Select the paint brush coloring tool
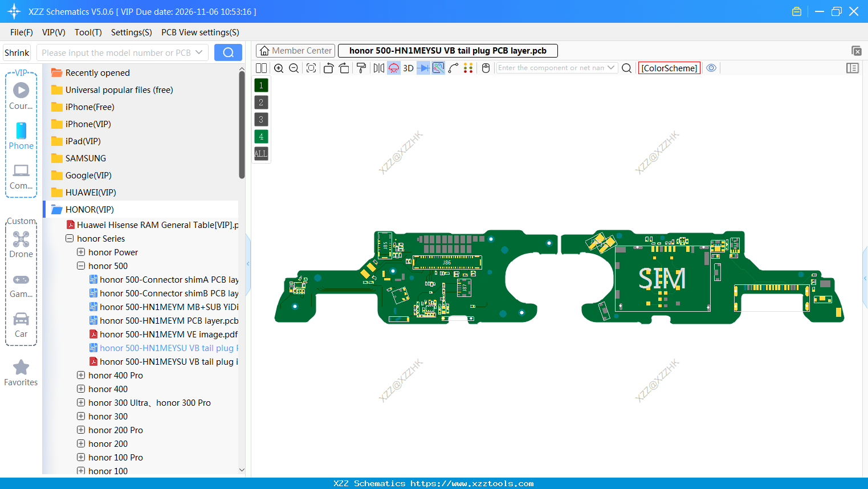This screenshot has height=489, width=868. 361,68
